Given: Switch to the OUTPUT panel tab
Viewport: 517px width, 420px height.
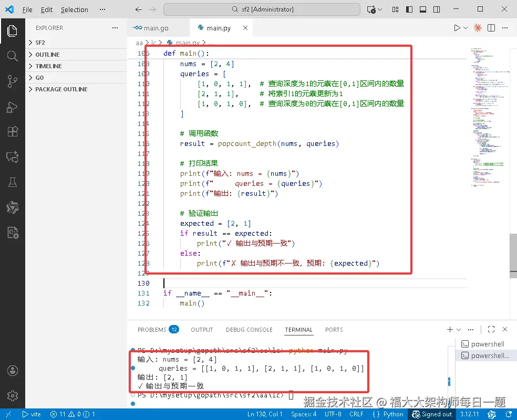Looking at the screenshot, I should pos(202,329).
